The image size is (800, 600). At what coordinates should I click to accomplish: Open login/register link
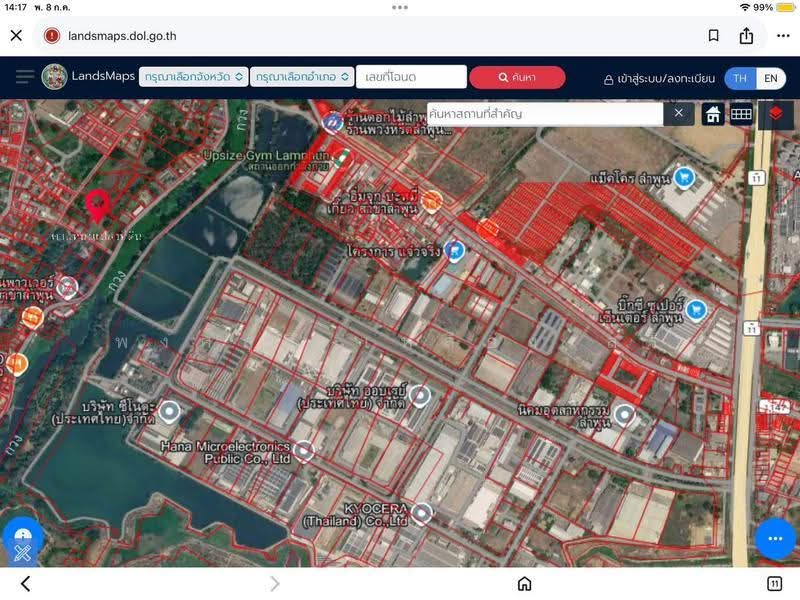coord(659,79)
